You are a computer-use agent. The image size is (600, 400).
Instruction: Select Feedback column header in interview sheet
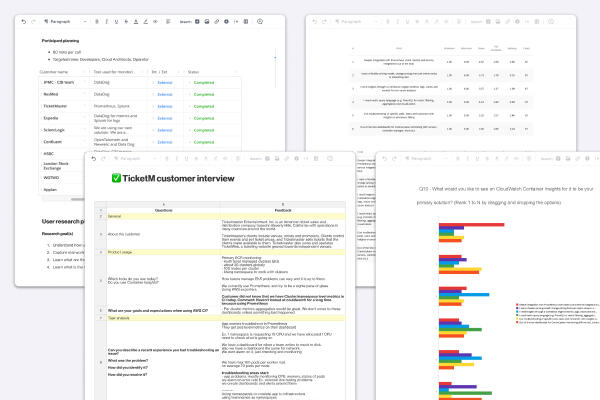click(283, 211)
